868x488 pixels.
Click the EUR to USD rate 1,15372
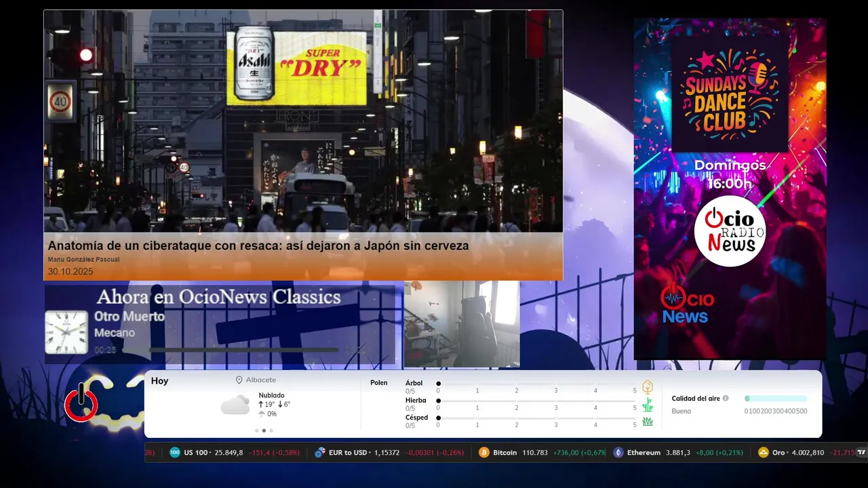click(386, 452)
